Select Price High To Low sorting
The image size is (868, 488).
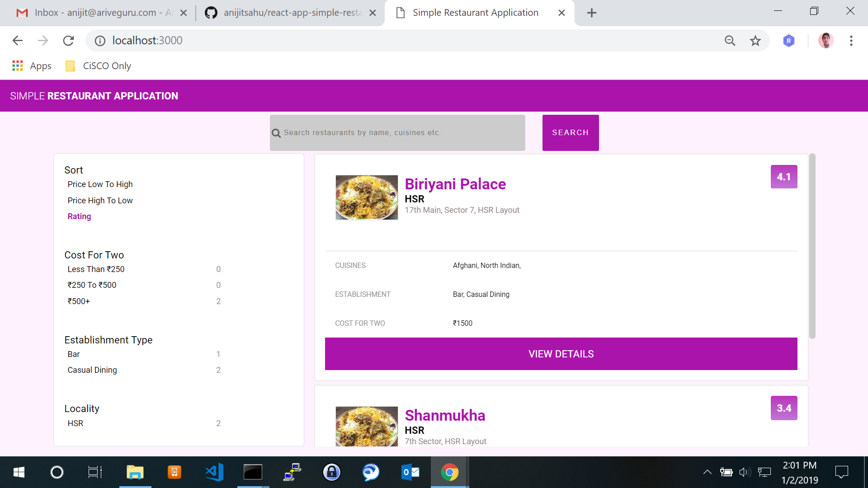pyautogui.click(x=100, y=201)
